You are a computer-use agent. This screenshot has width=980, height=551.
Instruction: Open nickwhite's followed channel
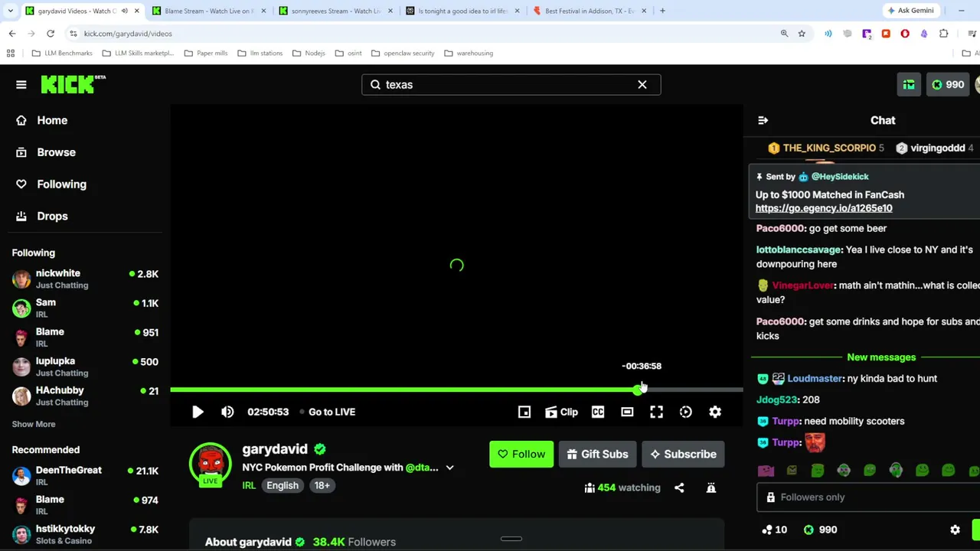coord(85,279)
